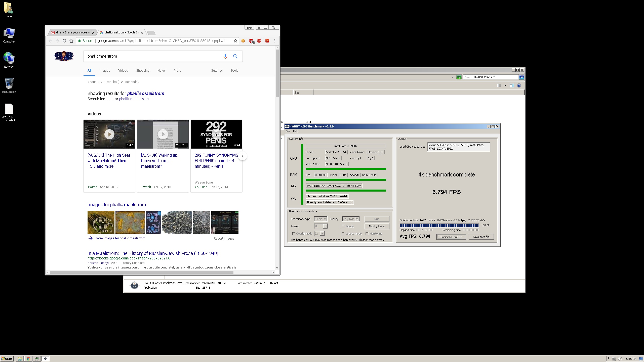The height and width of the screenshot is (362, 644).
Task: Click the Google search input field
Action: coord(153,56)
